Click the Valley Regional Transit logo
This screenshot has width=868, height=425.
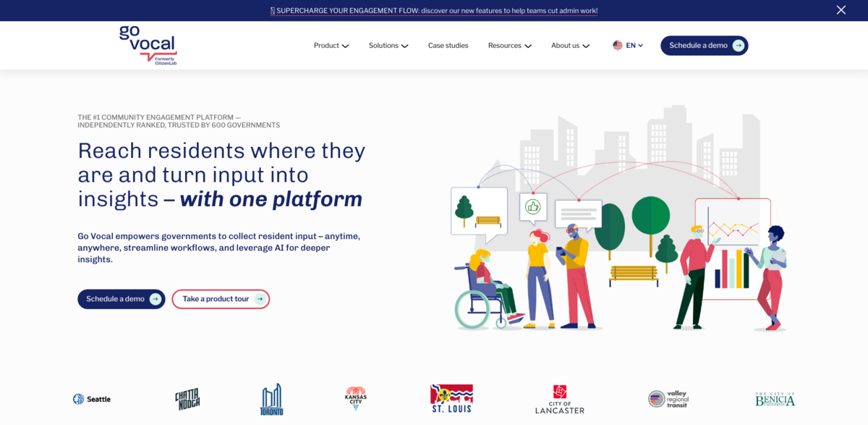tap(668, 399)
